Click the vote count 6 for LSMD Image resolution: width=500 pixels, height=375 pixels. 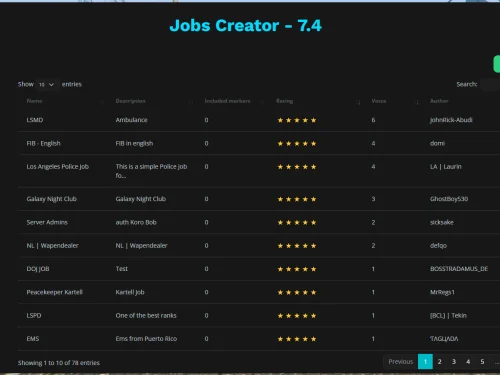click(x=373, y=120)
